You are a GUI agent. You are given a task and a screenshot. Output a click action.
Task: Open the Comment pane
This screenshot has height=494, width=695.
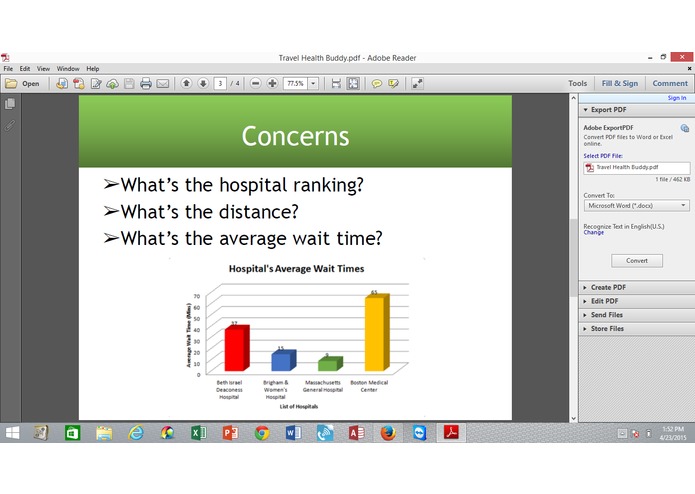pyautogui.click(x=670, y=83)
